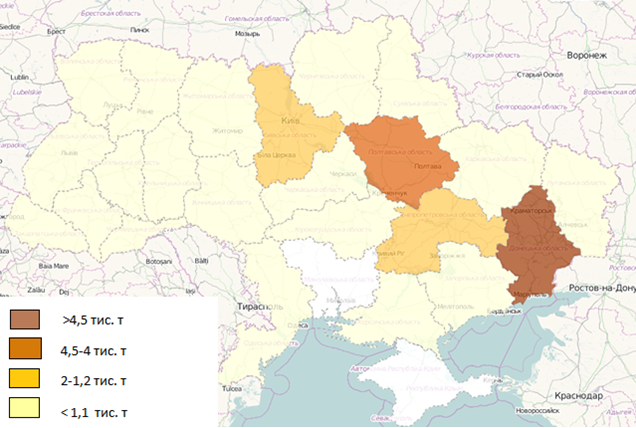Select the Мозырь city label
The width and height of the screenshot is (636, 428).
[x=246, y=32]
